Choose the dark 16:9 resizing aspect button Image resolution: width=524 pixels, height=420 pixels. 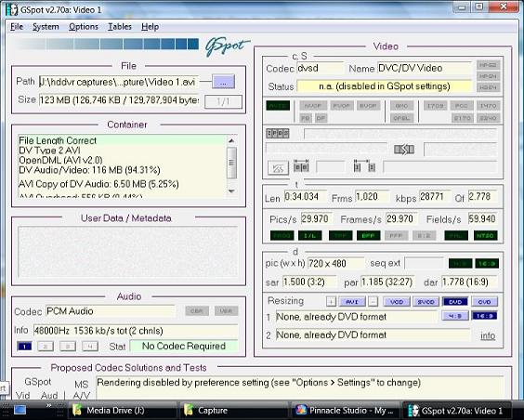(x=484, y=316)
